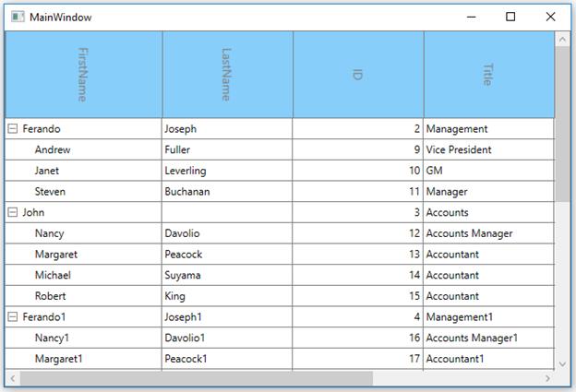The image size is (576, 392).
Task: Select the Accountant cell in Robert's row
Action: [488, 296]
